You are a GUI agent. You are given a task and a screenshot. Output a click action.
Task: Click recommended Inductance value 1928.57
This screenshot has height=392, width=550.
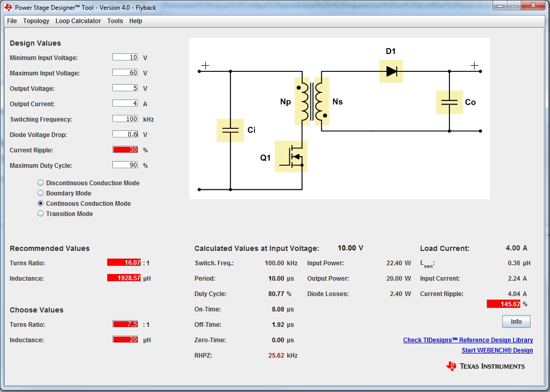pyautogui.click(x=124, y=278)
